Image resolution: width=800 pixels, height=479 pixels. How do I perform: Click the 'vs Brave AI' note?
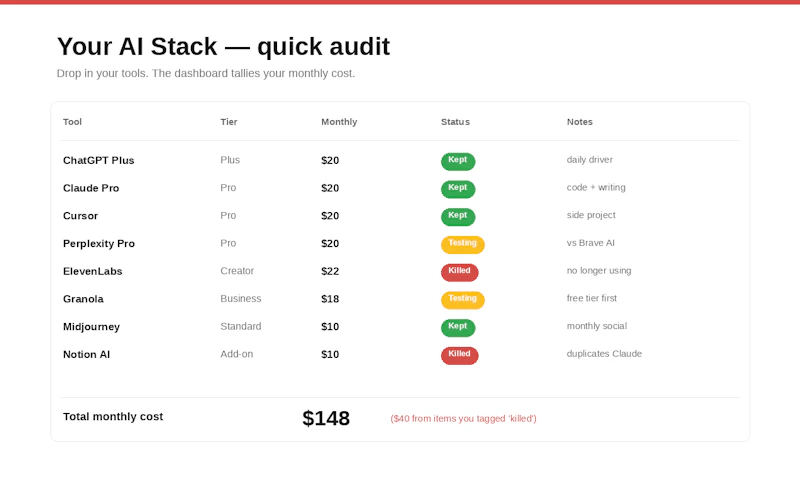[590, 243]
